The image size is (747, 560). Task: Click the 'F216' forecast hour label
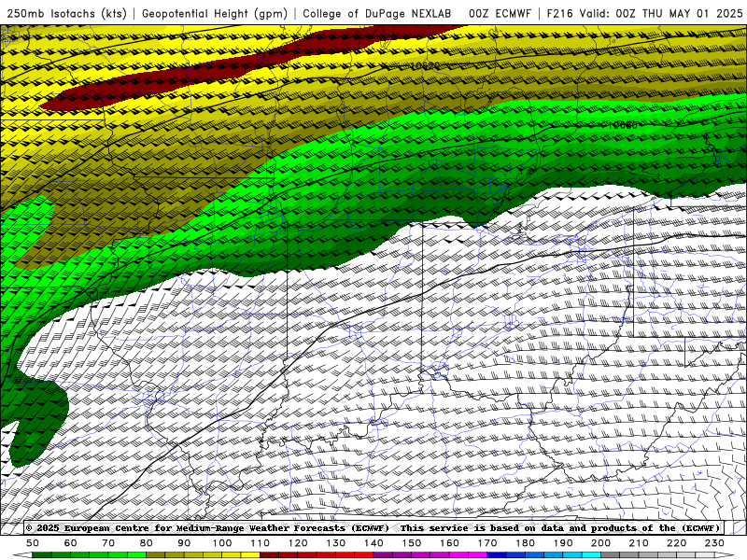(559, 13)
